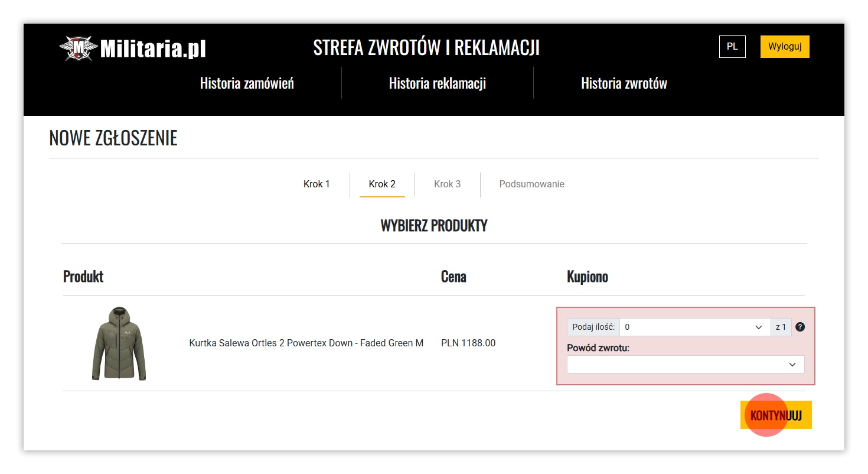
Task: Select the active Krok 2 tab
Action: click(382, 184)
